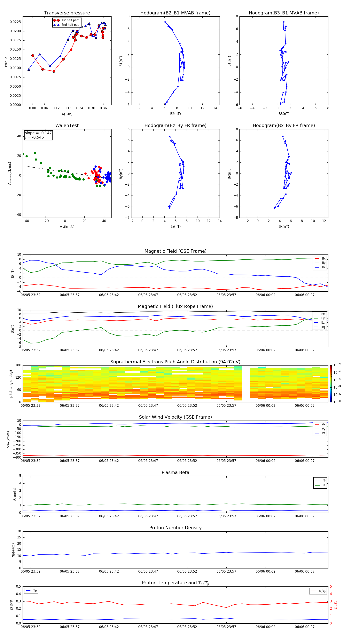
Task: Click the 'Solar Wind Velocity (GSE Frame)' title
Action: 175,417
